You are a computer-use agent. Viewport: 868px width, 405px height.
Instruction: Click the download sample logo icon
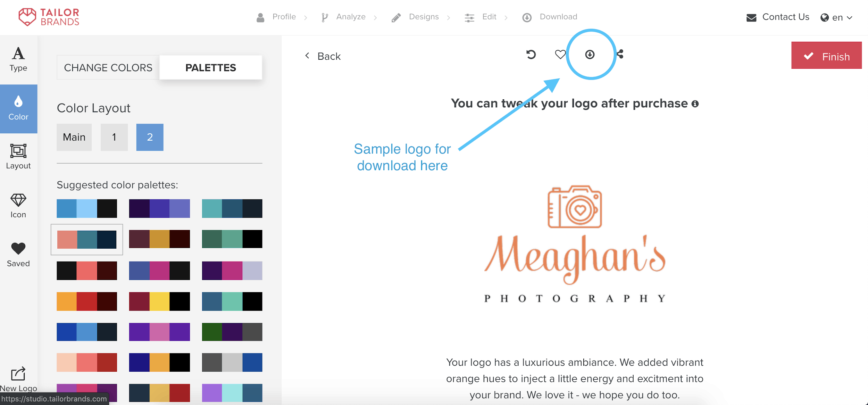coord(590,54)
